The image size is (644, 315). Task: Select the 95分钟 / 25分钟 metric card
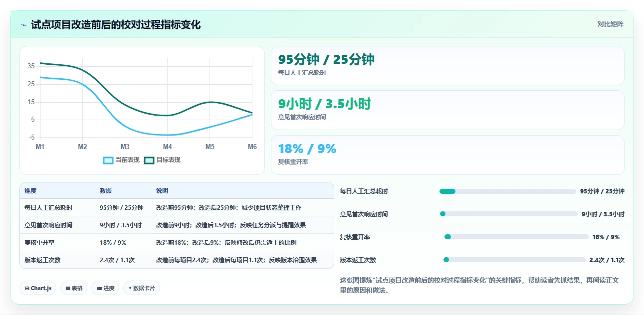coord(447,65)
